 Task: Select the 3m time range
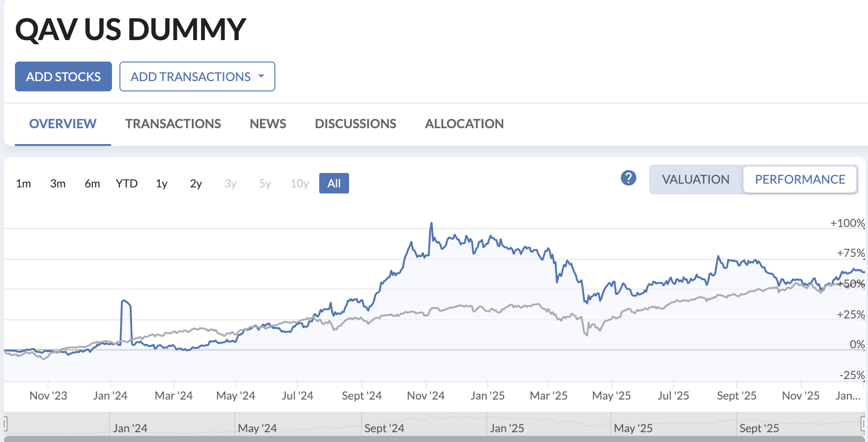[58, 183]
